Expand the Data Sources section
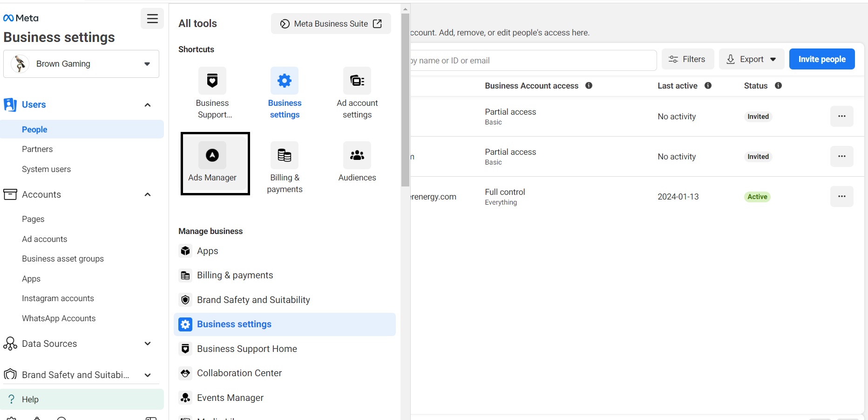This screenshot has width=868, height=420. click(x=148, y=344)
